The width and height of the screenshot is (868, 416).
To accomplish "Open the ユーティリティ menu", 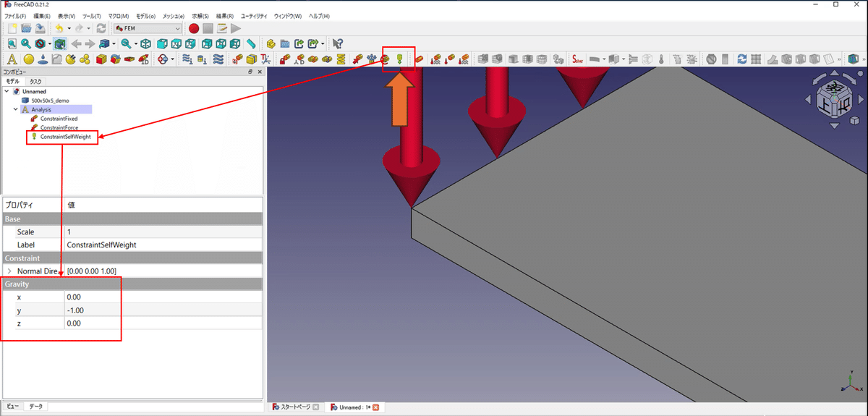I will [x=252, y=16].
